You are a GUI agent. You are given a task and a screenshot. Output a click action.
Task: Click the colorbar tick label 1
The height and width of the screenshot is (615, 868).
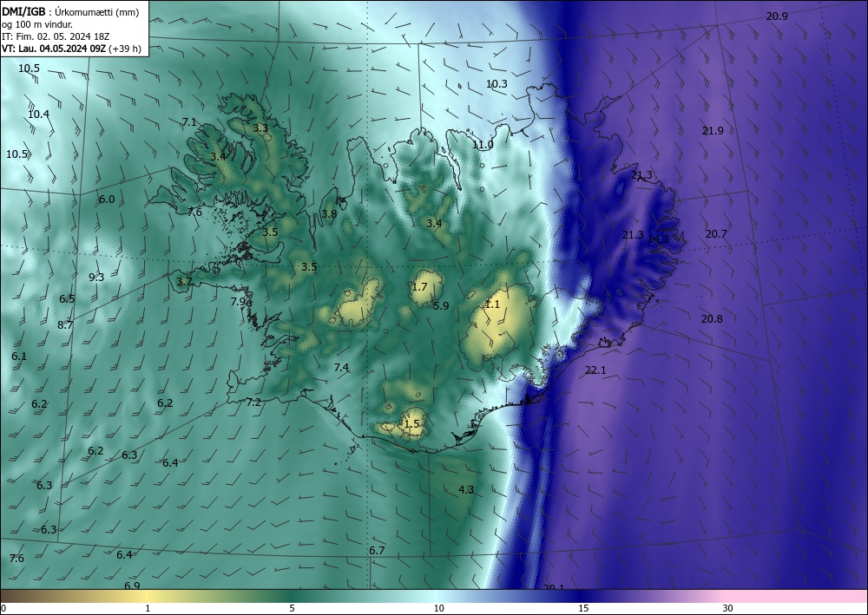[x=148, y=608]
